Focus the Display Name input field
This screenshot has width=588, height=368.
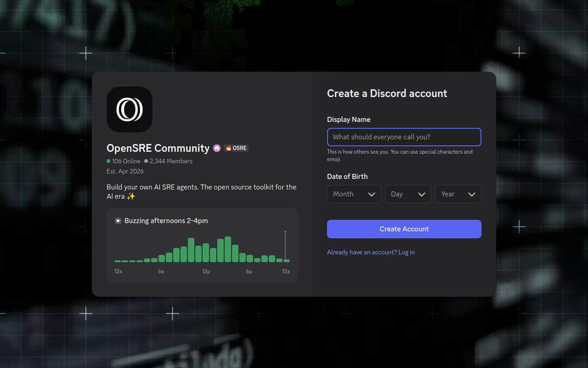click(404, 137)
